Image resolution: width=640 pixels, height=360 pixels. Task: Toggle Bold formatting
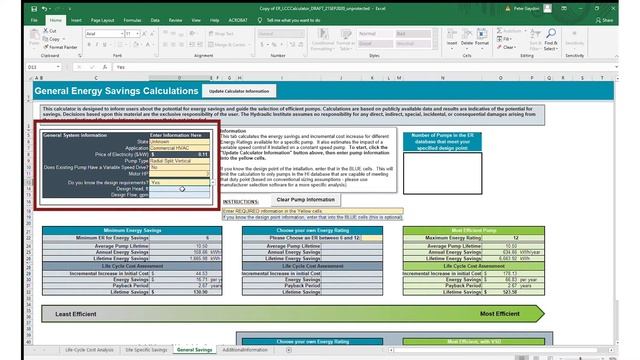point(89,44)
